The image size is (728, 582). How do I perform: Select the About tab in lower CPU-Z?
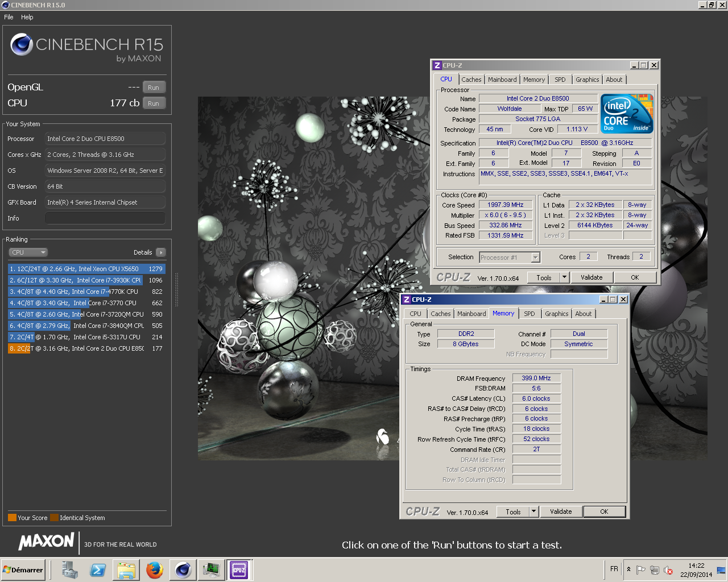(584, 314)
